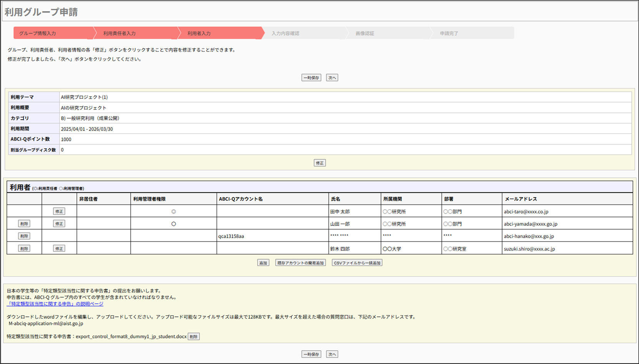Remove the 鈴木 四郎 row with 削除

point(24,249)
